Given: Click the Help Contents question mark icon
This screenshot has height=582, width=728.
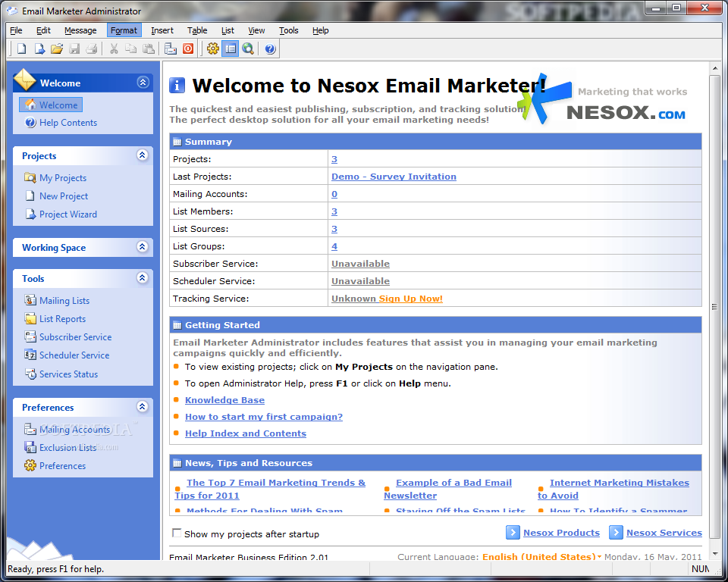Looking at the screenshot, I should [x=30, y=123].
